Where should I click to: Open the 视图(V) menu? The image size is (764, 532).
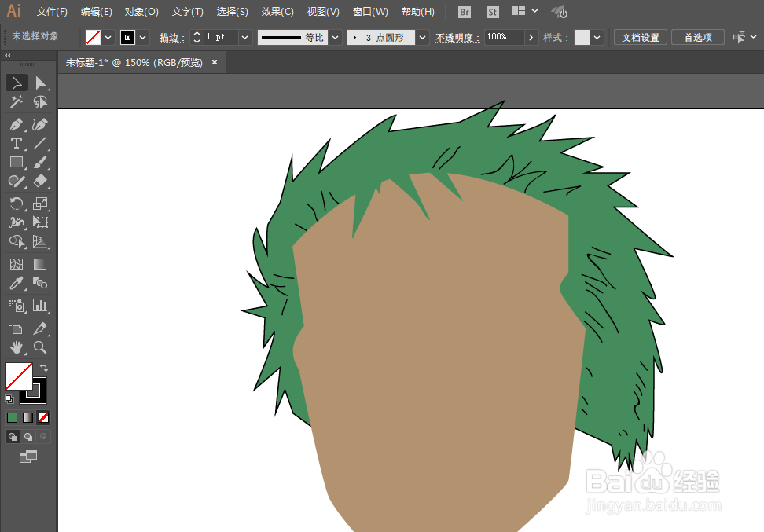click(x=322, y=11)
